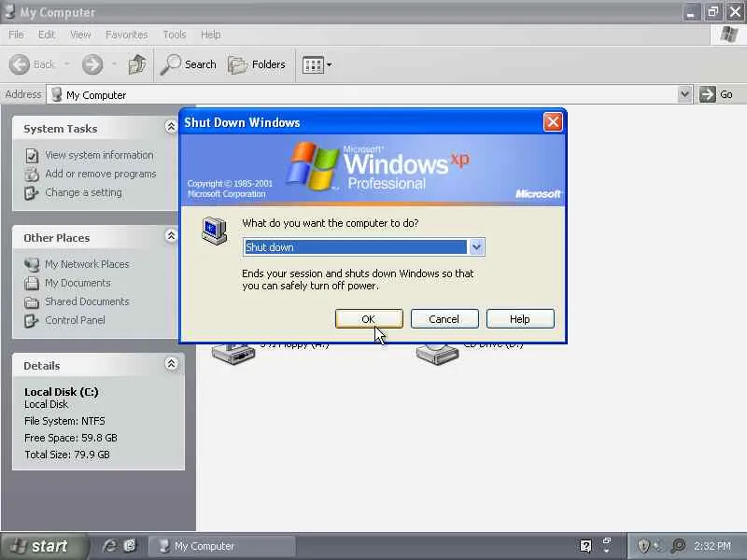
Task: Click the Total Size: 79.9 GB text
Action: (67, 455)
